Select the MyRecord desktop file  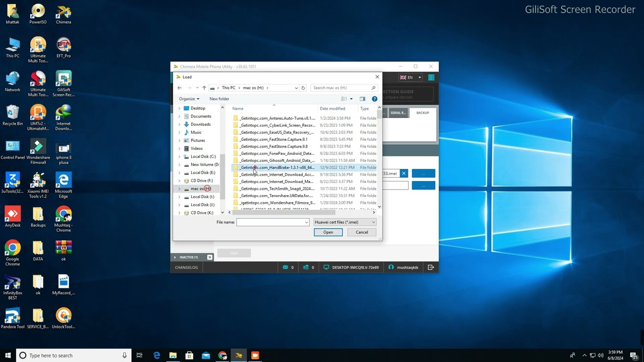pos(63,285)
